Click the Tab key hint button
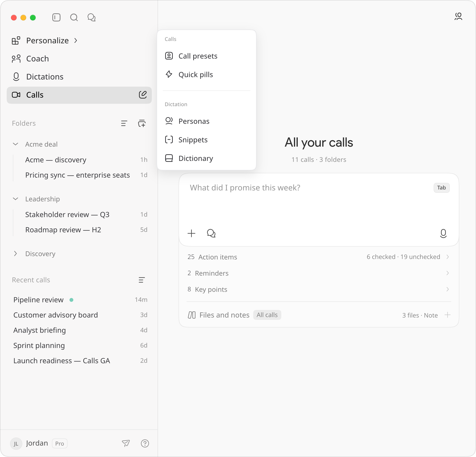Screen dimensions: 476x457 441,188
